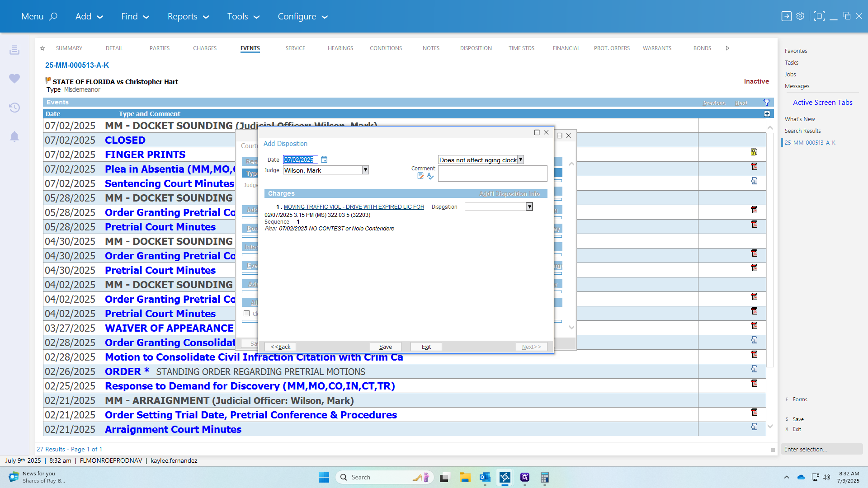Open the 25-MM-000513-A-K active screen tab
This screenshot has width=868, height=488.
coord(810,143)
